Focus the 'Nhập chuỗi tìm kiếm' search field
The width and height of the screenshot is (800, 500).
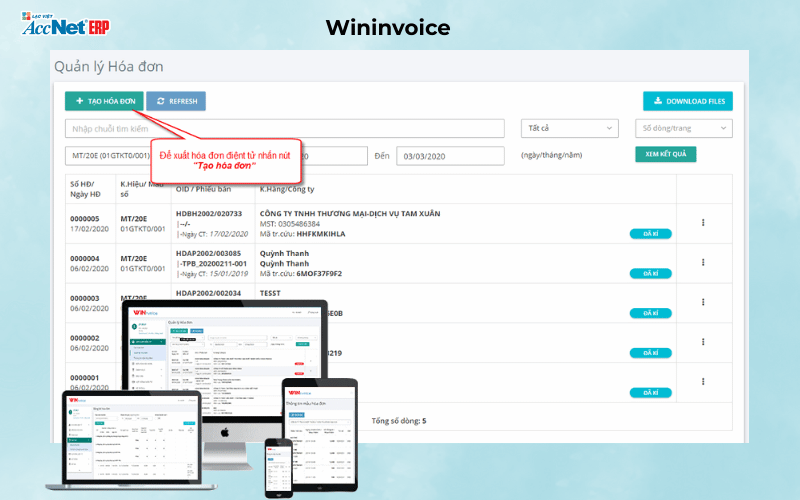tap(285, 129)
